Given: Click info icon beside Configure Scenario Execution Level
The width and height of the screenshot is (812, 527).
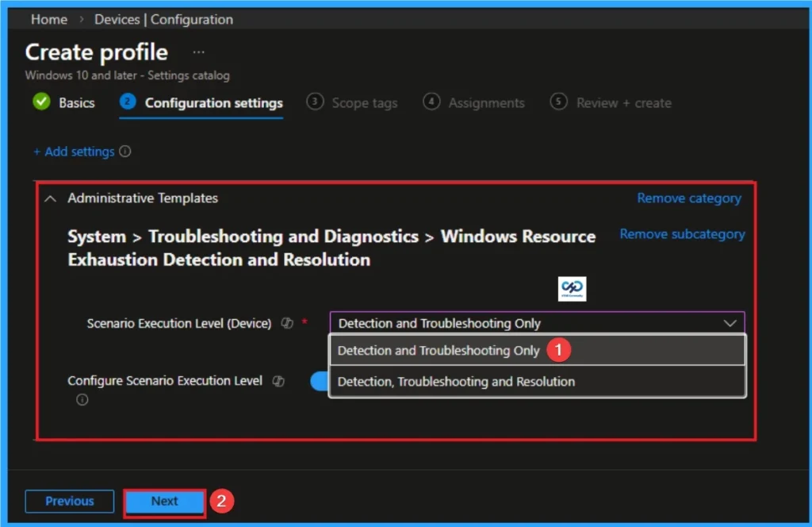Looking at the screenshot, I should click(278, 381).
